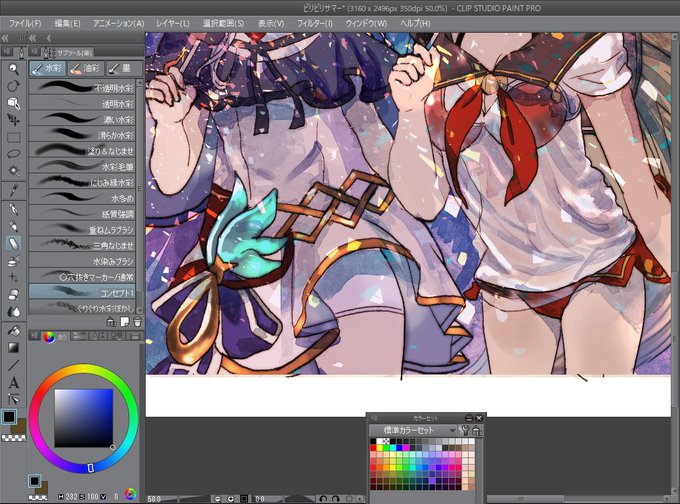This screenshot has height=504, width=680.
Task: Select the 不透明水彩 brush
Action: click(x=82, y=87)
